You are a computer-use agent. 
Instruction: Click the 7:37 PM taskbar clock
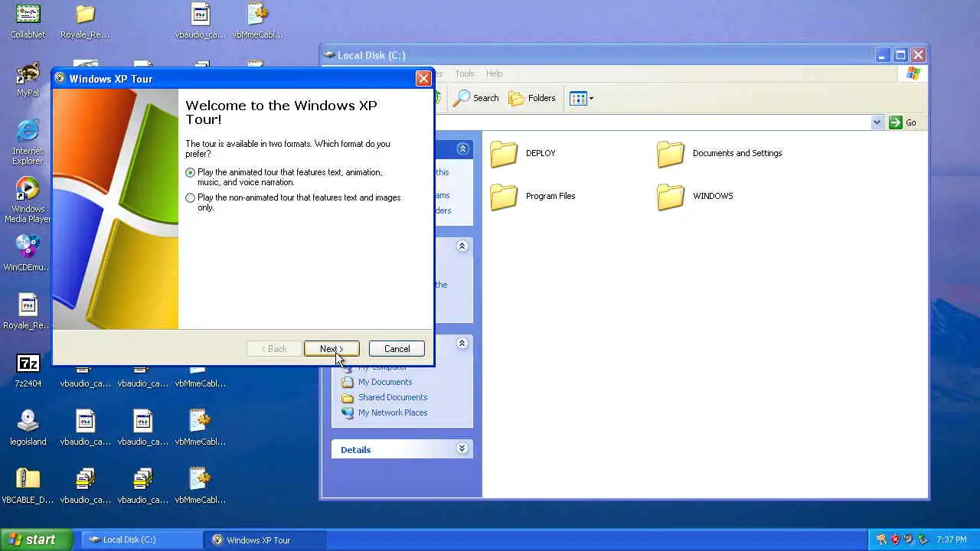pos(951,540)
